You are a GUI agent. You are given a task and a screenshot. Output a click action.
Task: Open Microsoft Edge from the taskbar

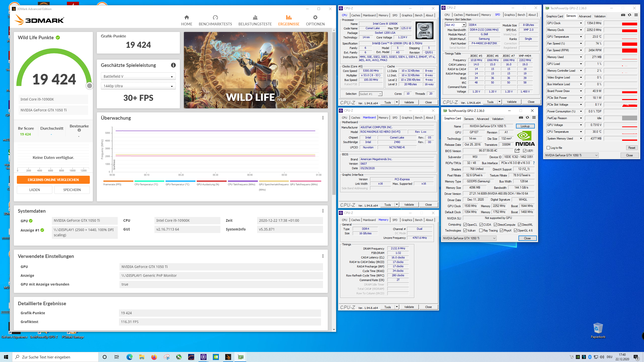[129, 357]
